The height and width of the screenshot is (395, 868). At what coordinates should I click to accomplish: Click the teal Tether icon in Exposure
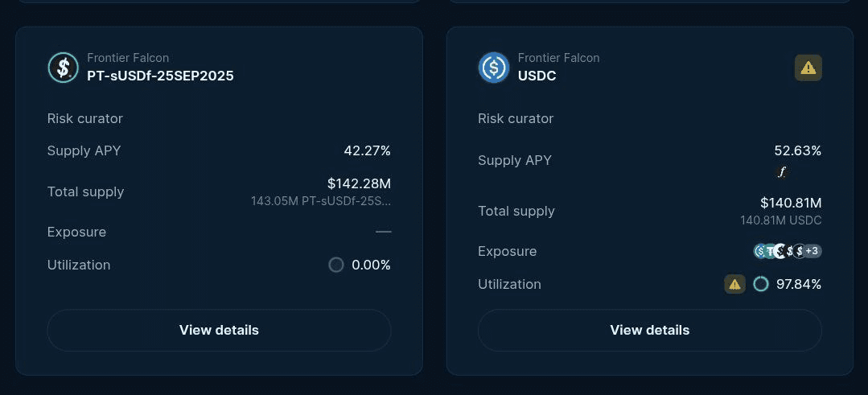[770, 251]
